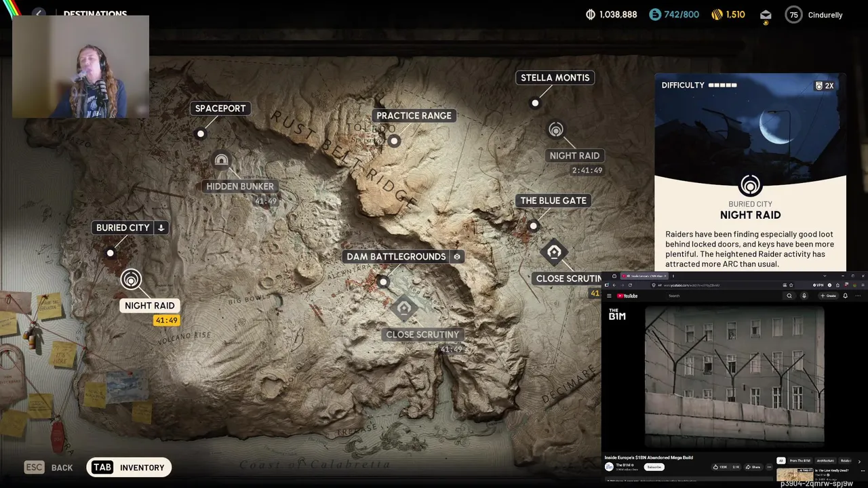Select Dam Battlegrounds destination label

(x=396, y=257)
